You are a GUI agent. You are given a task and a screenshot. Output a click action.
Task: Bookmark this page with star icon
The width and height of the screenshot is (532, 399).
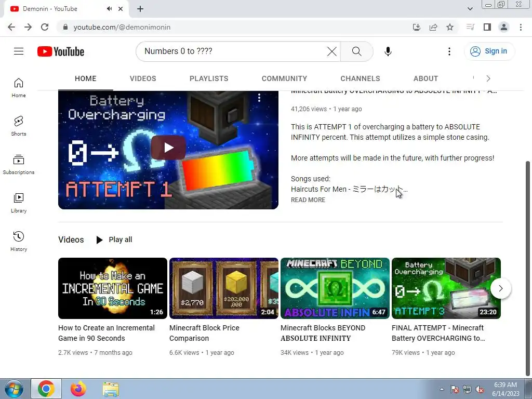point(450,27)
